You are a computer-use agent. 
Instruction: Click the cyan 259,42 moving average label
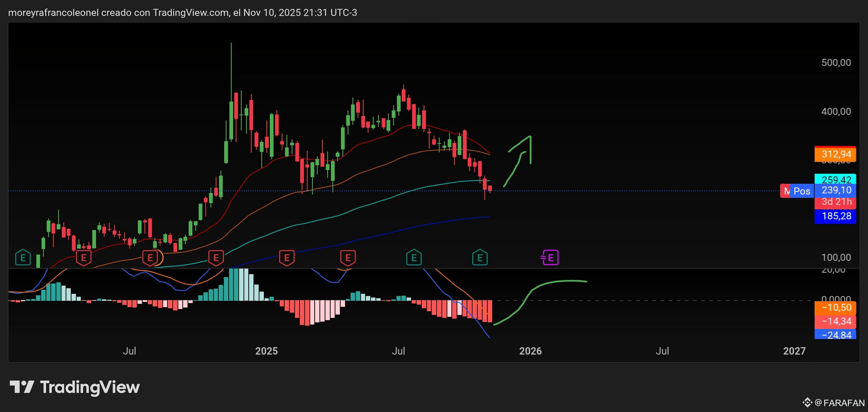pos(835,179)
